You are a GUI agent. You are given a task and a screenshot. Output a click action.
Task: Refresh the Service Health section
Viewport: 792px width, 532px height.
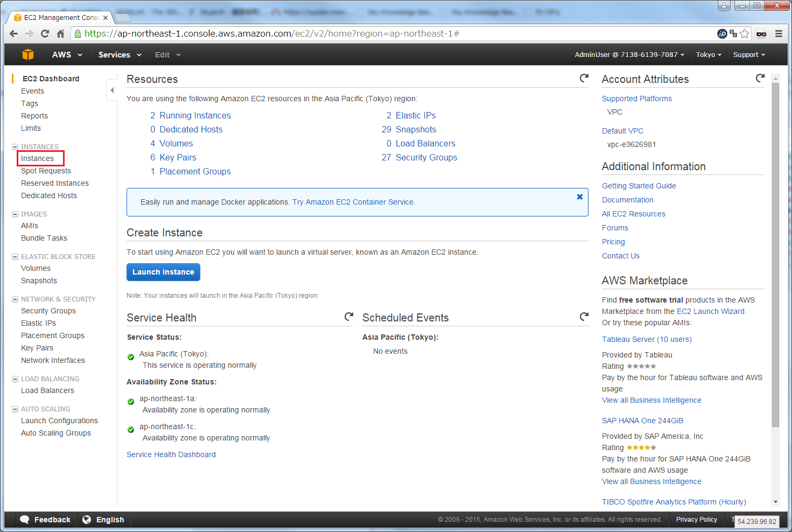click(349, 317)
